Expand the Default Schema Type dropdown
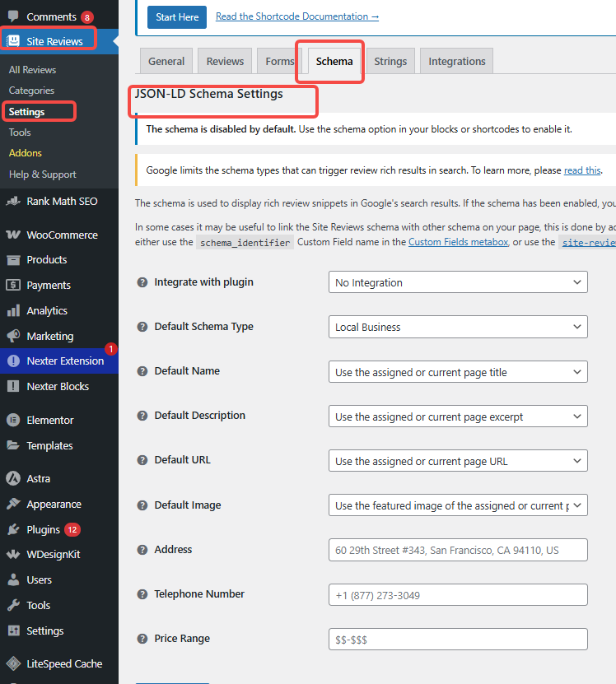Image resolution: width=616 pixels, height=684 pixels. (x=457, y=327)
